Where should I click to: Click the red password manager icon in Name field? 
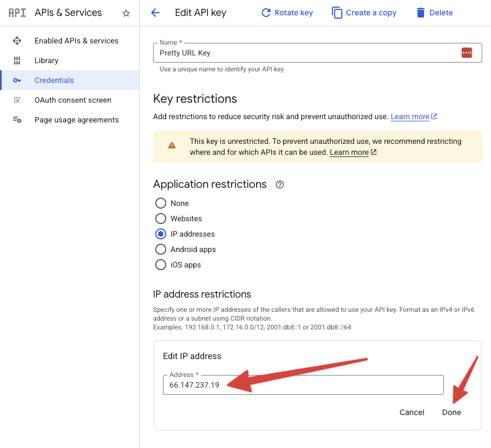point(466,53)
